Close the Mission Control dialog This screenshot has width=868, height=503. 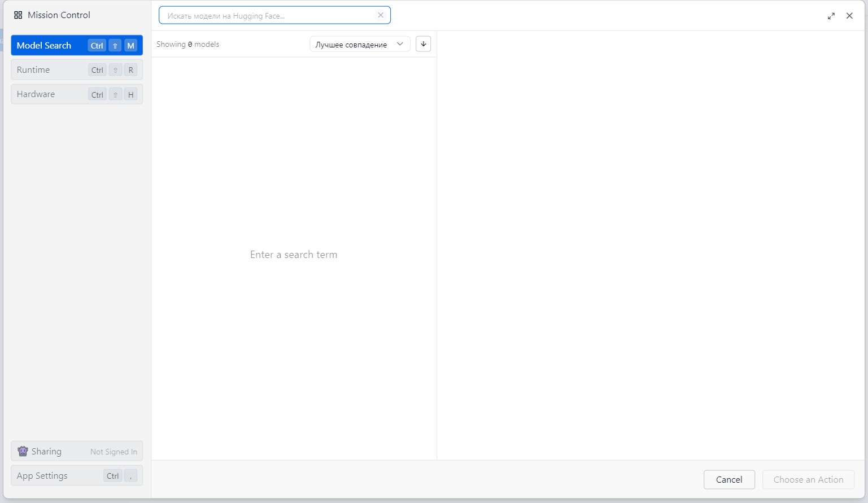click(849, 16)
